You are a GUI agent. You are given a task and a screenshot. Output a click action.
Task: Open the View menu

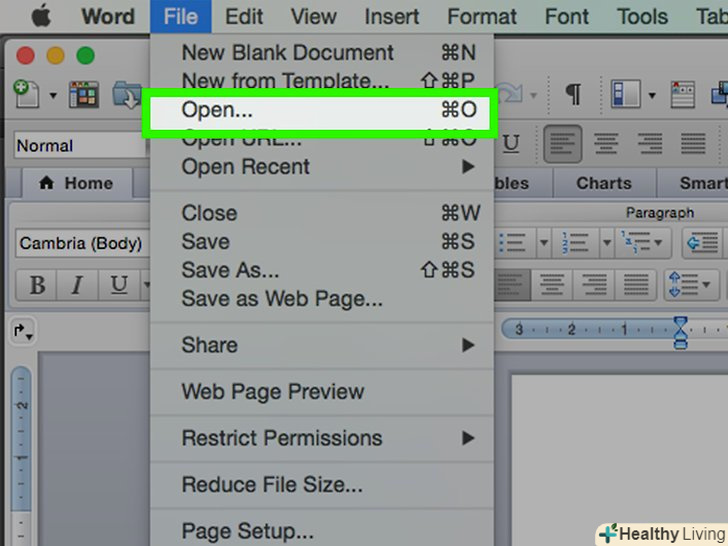pyautogui.click(x=313, y=17)
